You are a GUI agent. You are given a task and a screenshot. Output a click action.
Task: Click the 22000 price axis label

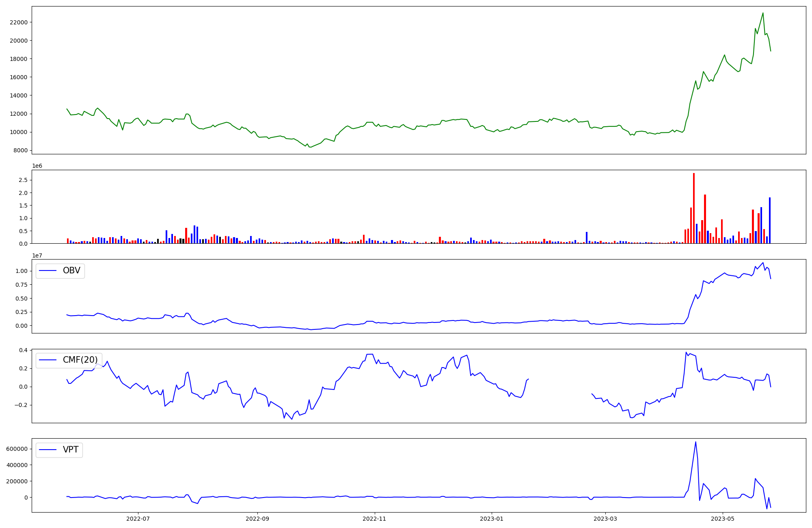point(18,22)
